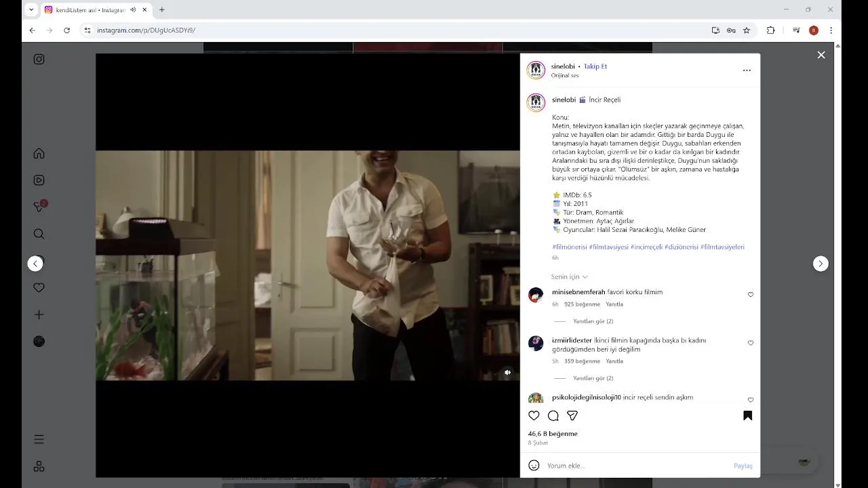Mute or unmute the video audio
Image resolution: width=868 pixels, height=488 pixels.
click(x=507, y=372)
